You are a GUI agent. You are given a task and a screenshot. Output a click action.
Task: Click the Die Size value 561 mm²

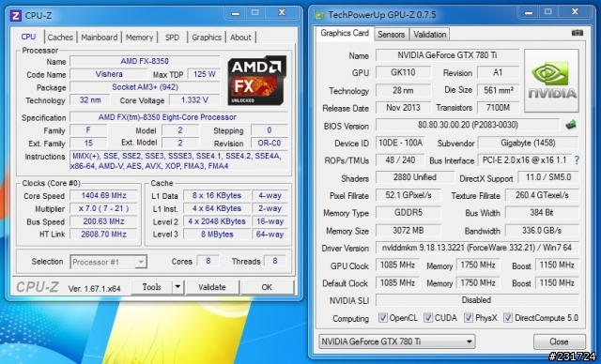499,90
